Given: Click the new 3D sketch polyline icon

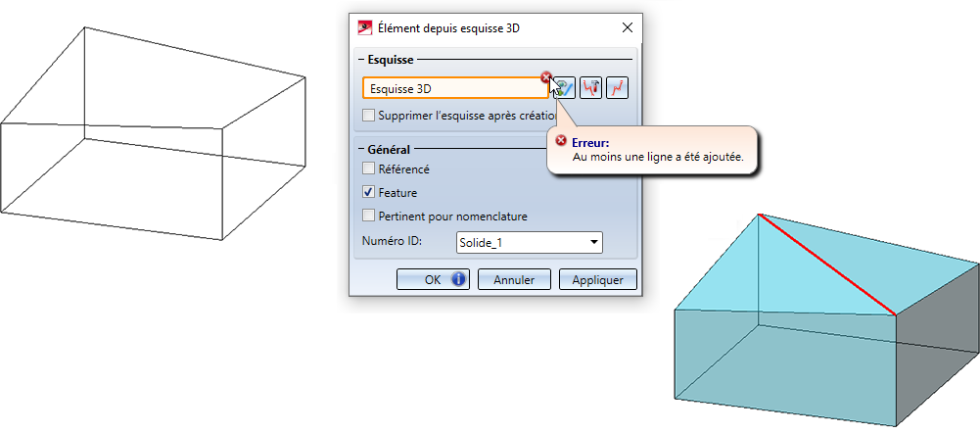Looking at the screenshot, I should 617,88.
